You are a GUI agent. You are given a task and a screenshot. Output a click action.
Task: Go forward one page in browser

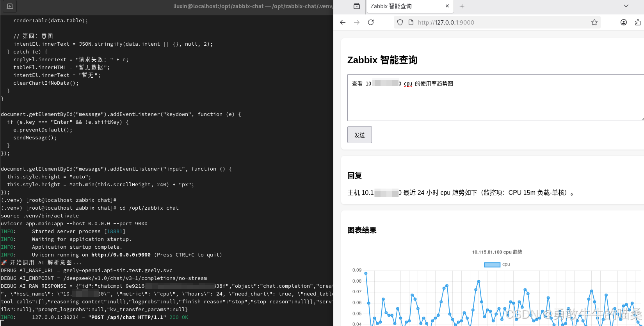[x=357, y=22]
